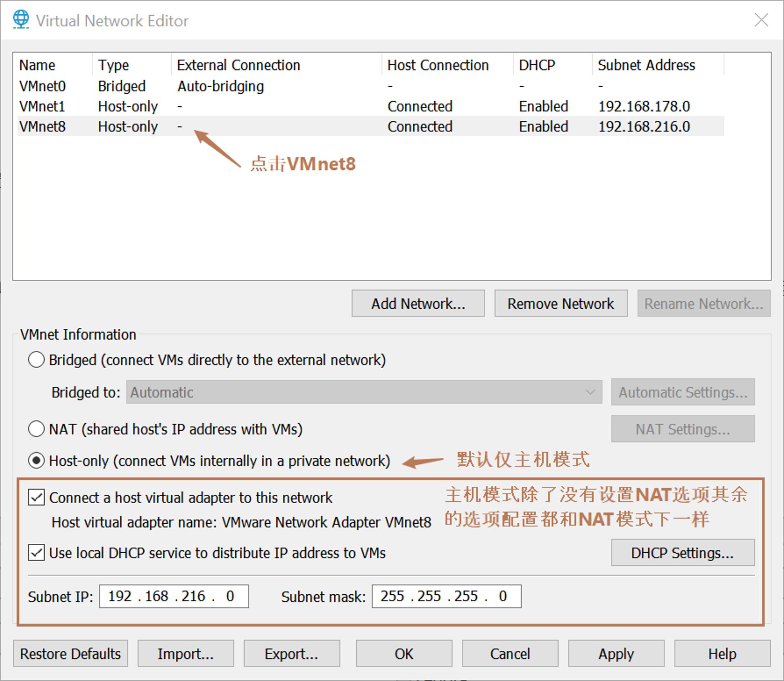Click VMnet8 Host-only type cell
The height and width of the screenshot is (681, 784).
click(128, 126)
